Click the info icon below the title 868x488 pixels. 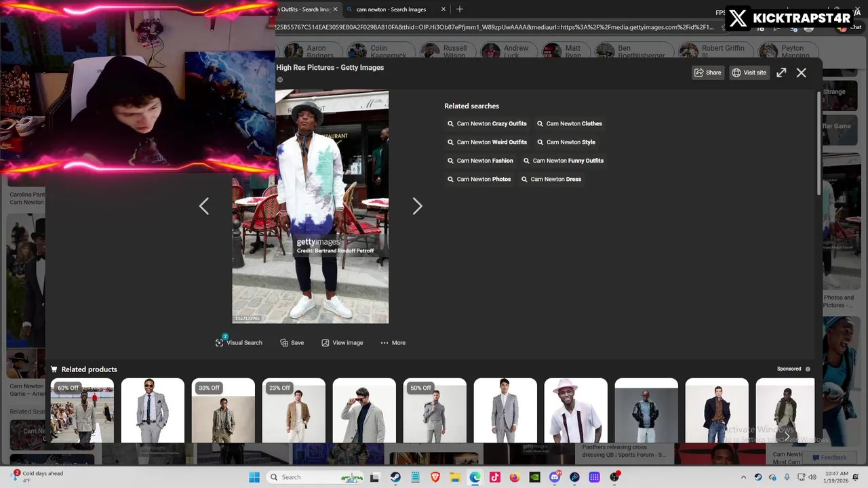point(279,80)
